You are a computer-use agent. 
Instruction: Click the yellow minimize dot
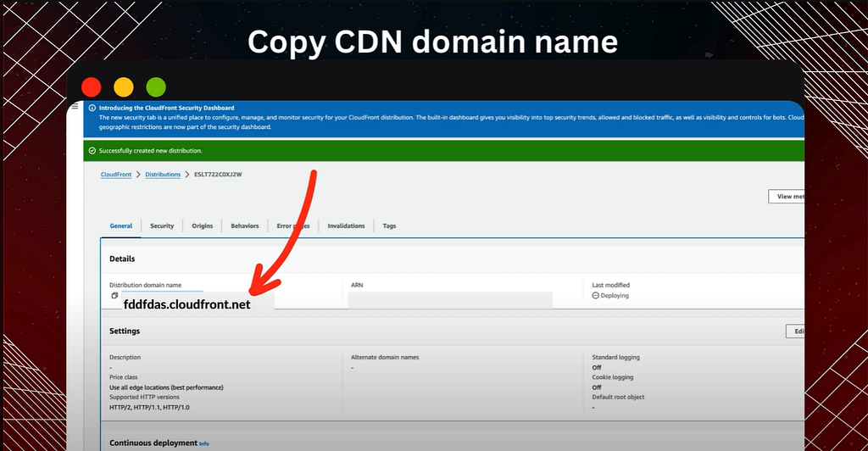tap(124, 87)
